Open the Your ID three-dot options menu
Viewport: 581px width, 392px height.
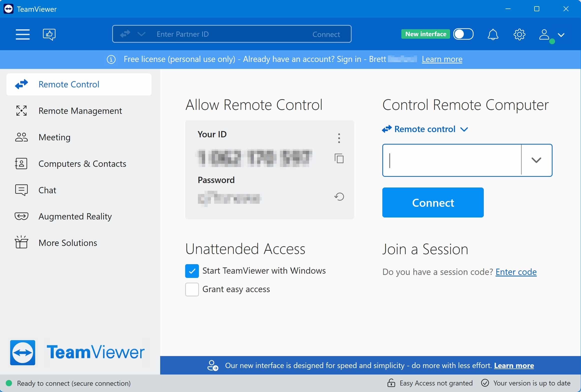coord(339,138)
